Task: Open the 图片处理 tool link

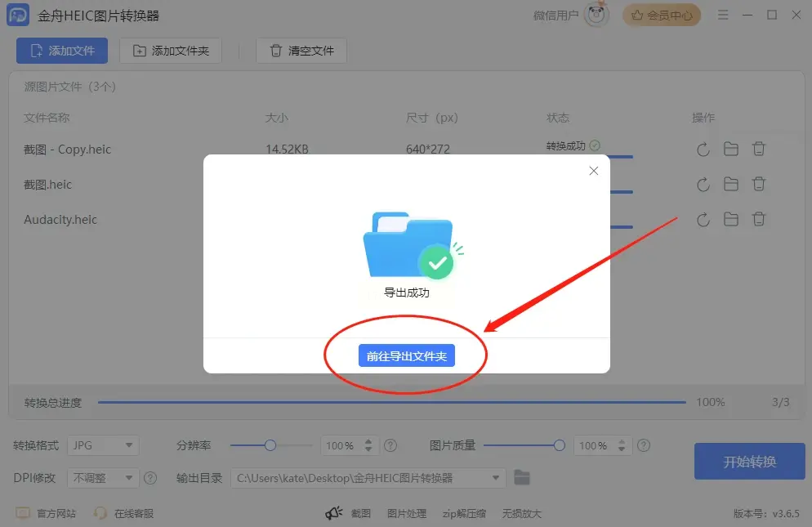Action: [407, 514]
